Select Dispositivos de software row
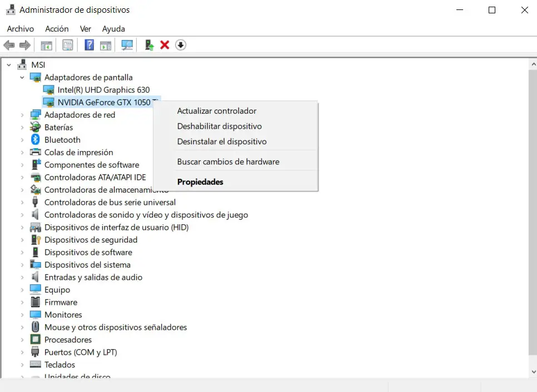This screenshot has height=392, width=537. point(88,252)
